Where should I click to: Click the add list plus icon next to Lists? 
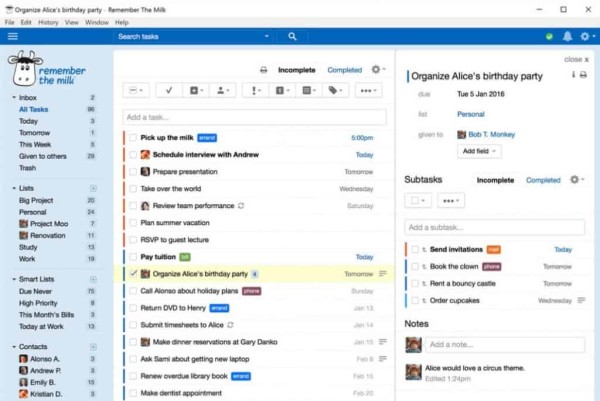click(x=93, y=188)
